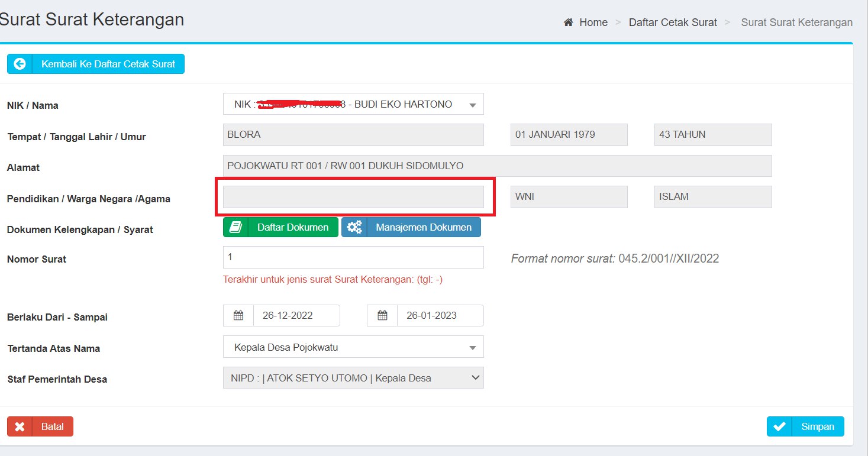Select Home in the breadcrumb trail
This screenshot has width=868, height=456.
click(x=593, y=22)
